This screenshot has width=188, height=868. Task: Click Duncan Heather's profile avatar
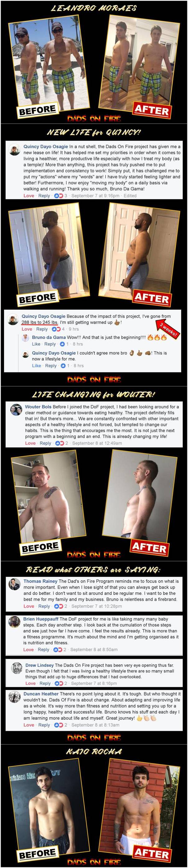coord(15,697)
